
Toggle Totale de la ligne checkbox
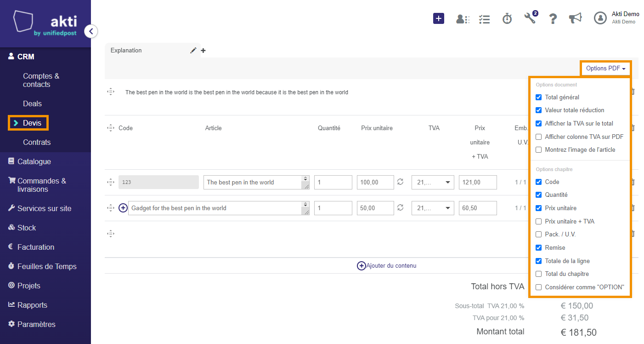point(539,261)
